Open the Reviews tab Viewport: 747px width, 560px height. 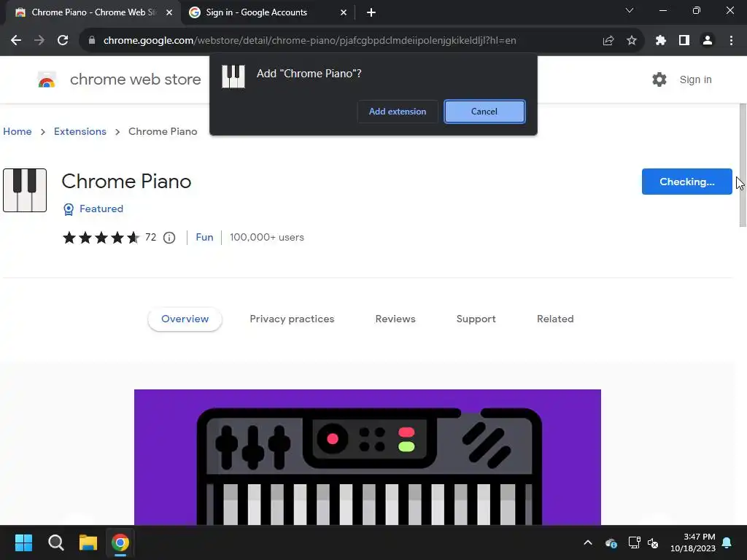395,319
